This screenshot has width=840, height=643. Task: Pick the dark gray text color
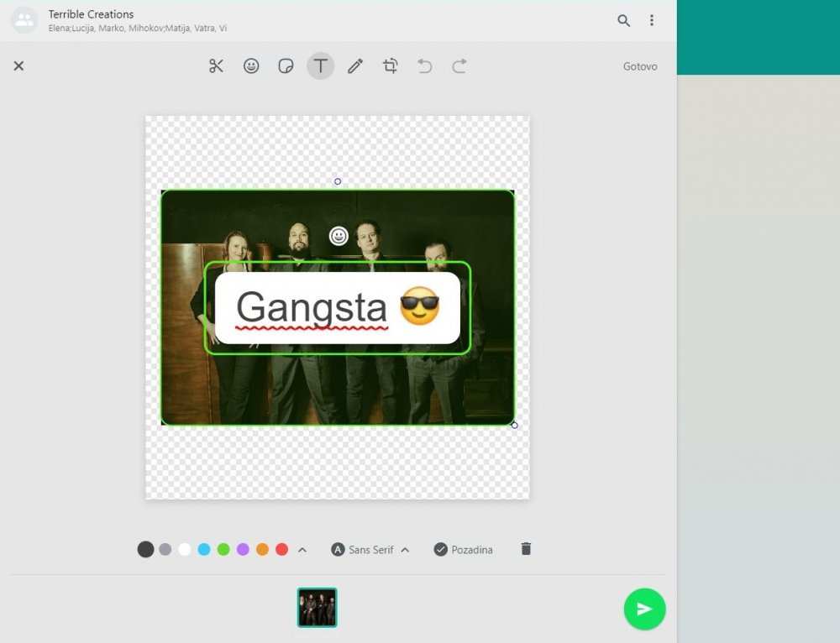pyautogui.click(x=145, y=549)
